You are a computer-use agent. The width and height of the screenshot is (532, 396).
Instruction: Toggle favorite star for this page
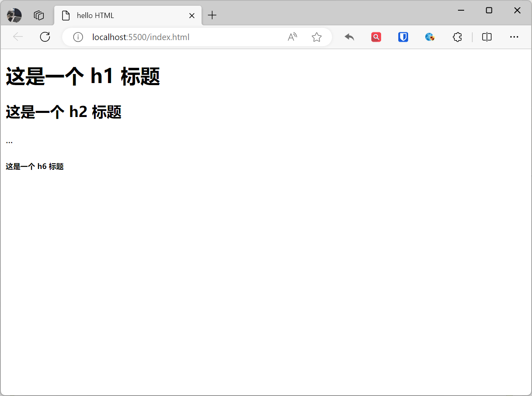click(317, 37)
